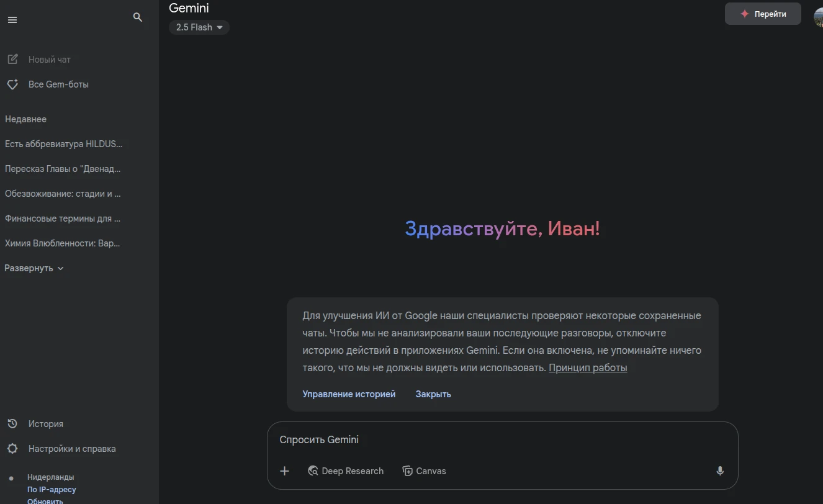This screenshot has height=504, width=823.
Task: Open Все Gem-боты
Action: [x=58, y=84]
